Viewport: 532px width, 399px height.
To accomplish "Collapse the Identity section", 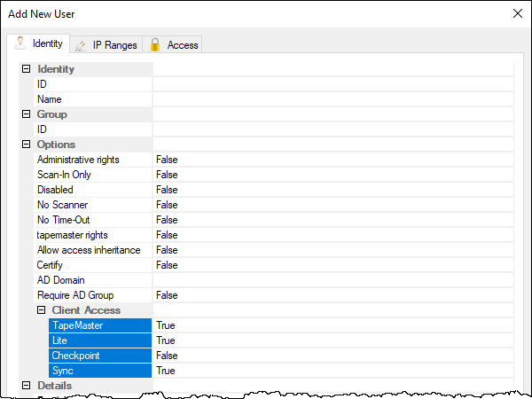I will pyautogui.click(x=26, y=69).
